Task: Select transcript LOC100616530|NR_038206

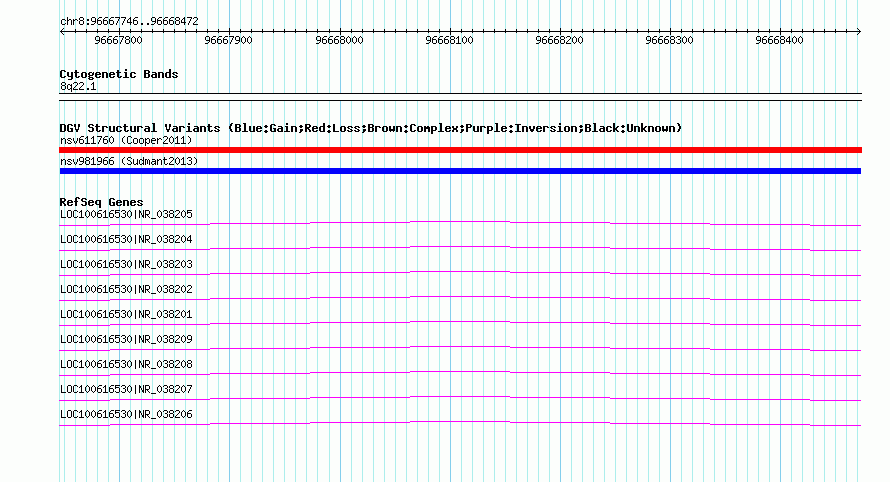Action: 126,414
